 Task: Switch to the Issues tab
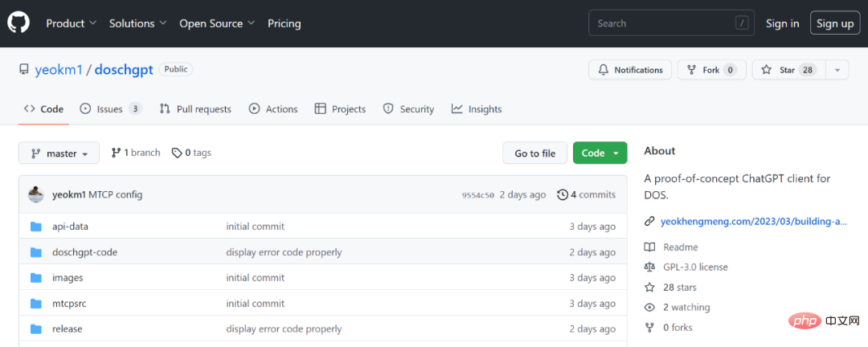[x=111, y=109]
